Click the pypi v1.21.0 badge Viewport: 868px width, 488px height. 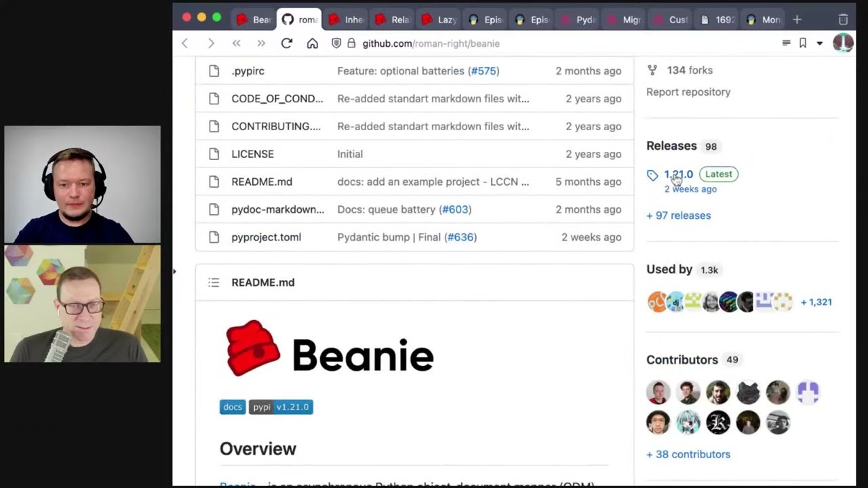pyautogui.click(x=280, y=407)
